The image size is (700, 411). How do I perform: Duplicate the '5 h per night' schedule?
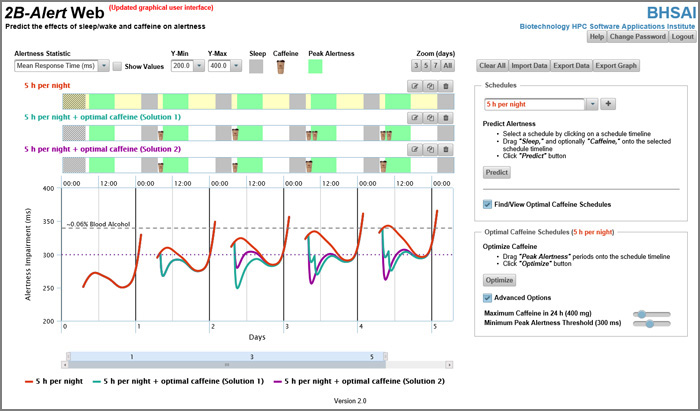point(430,86)
